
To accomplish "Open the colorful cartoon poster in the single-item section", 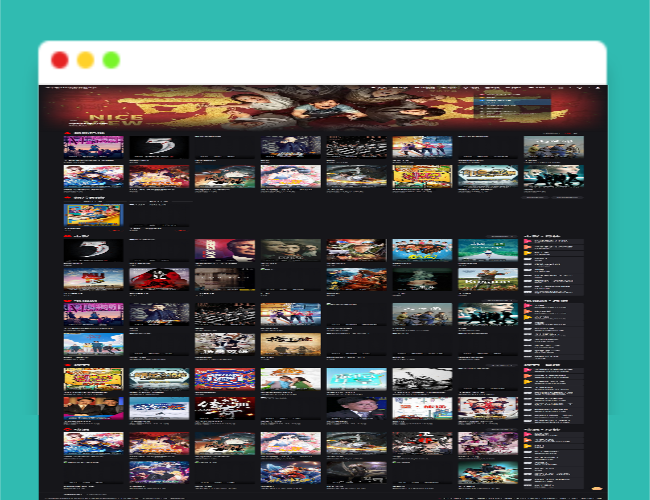I will click(93, 214).
